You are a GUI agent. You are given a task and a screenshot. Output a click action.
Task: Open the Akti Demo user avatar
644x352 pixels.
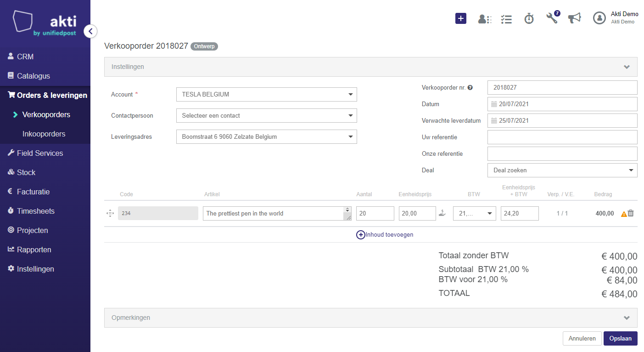coord(599,18)
